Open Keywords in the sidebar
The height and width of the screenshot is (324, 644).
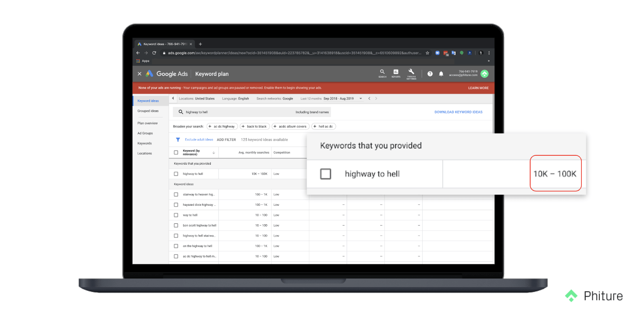[x=145, y=143]
